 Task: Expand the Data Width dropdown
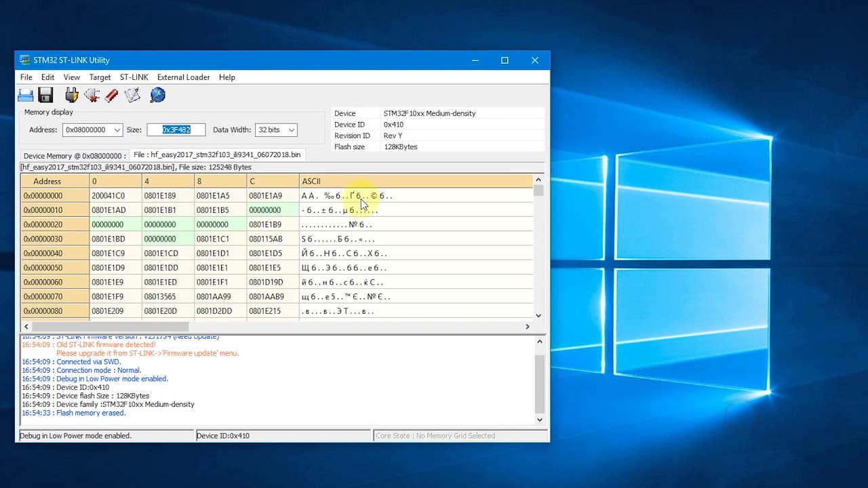[292, 130]
